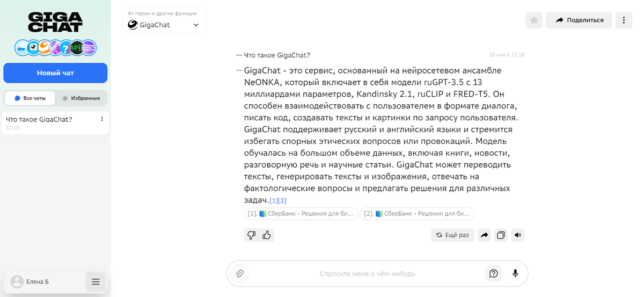The width and height of the screenshot is (644, 297).
Task: Open the purple text story circle
Action: point(89,48)
